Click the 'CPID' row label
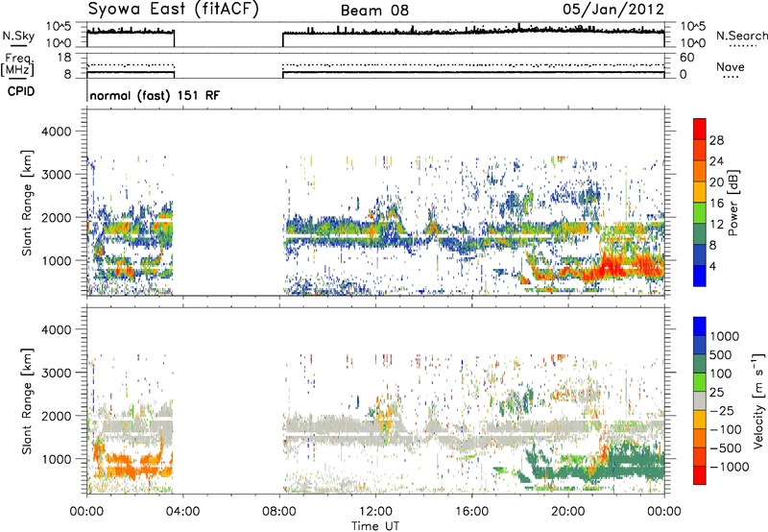The image size is (768, 532). (20, 91)
